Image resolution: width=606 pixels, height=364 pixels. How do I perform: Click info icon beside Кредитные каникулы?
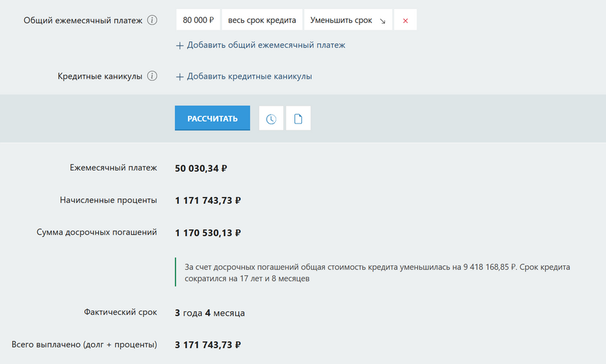[152, 76]
